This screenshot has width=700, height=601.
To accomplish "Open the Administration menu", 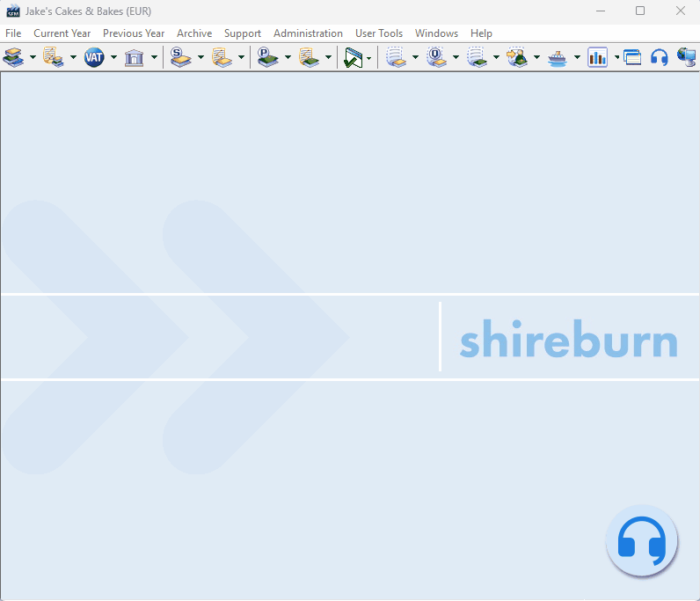I will (x=308, y=33).
